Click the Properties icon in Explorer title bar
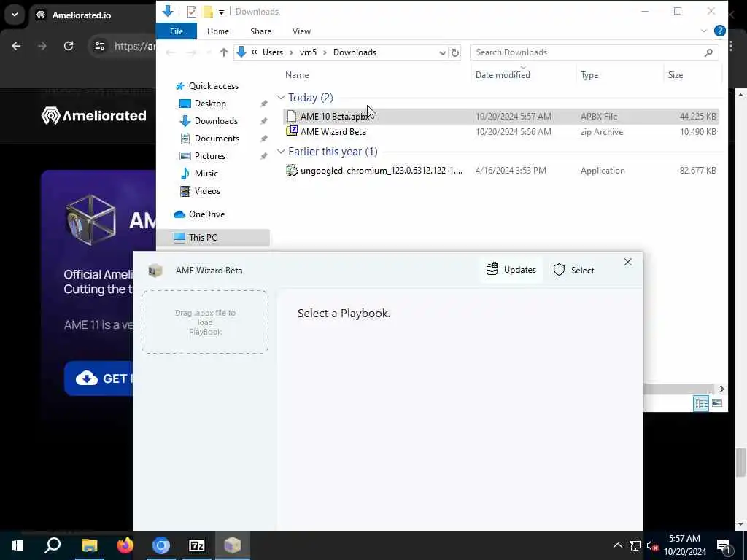747x560 pixels. point(192,12)
